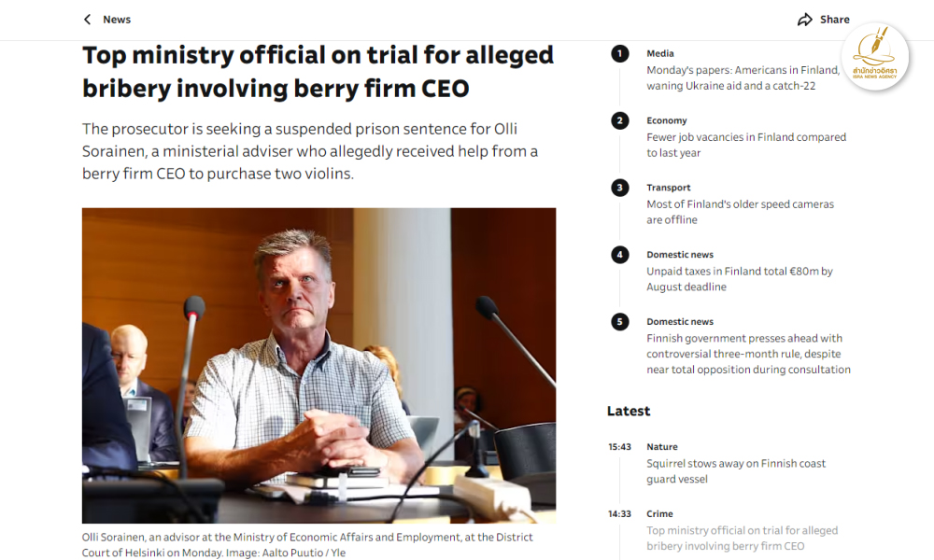
Task: Click the number 1 ranking badge
Action: (620, 53)
